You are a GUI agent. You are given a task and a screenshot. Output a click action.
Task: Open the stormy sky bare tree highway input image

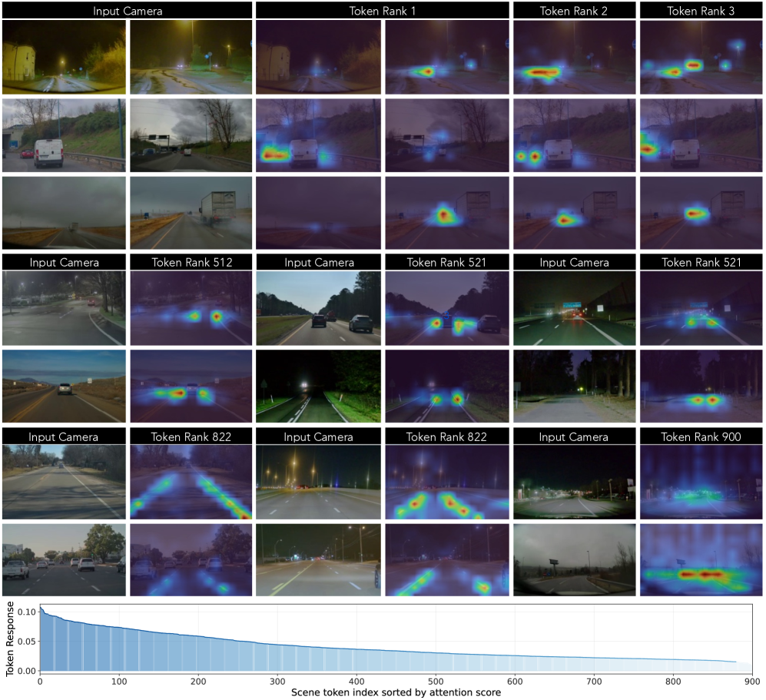tap(191, 135)
